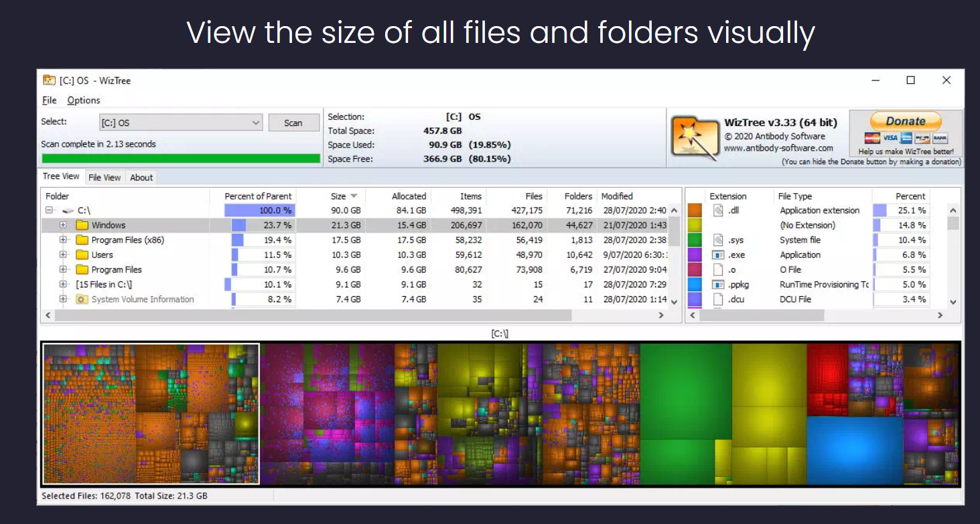The width and height of the screenshot is (980, 524).
Task: Sort by the Allocated column header
Action: point(409,196)
